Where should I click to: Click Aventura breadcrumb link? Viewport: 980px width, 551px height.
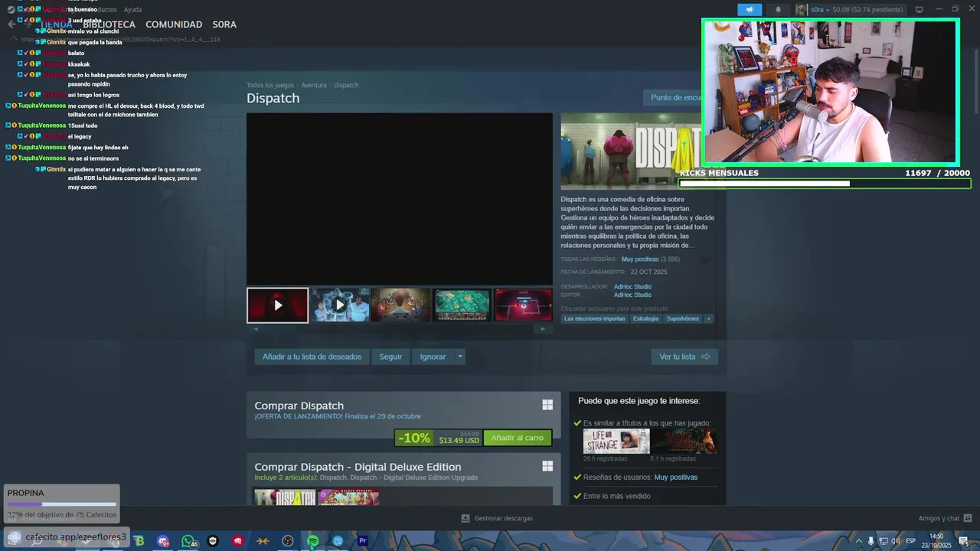click(314, 85)
